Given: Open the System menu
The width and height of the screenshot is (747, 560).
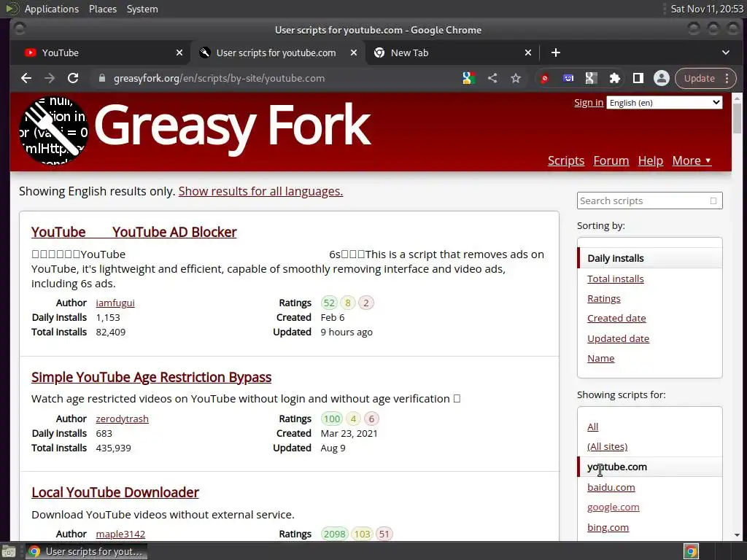Looking at the screenshot, I should (x=142, y=9).
